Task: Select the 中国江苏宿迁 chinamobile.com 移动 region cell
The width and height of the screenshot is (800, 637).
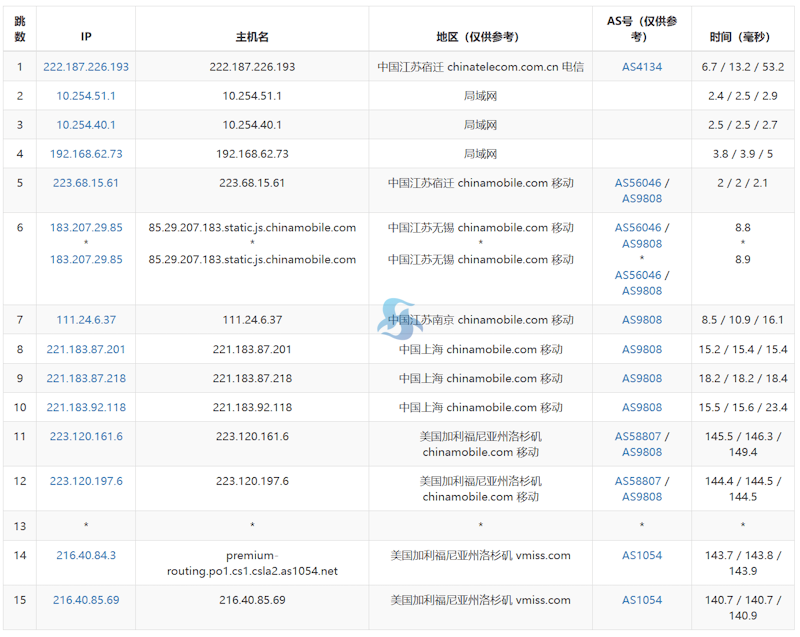Action: [x=480, y=183]
